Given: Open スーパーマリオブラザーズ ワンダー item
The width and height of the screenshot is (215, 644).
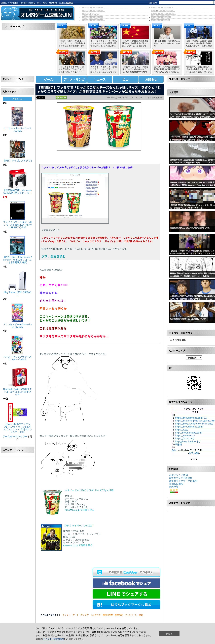Looking at the screenshot, I should (x=17, y=358).
